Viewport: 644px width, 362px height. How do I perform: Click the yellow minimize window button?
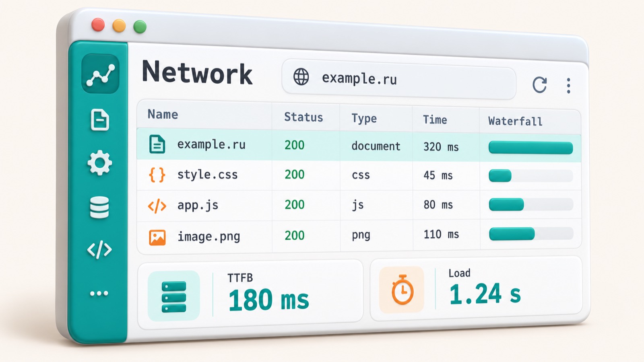click(x=119, y=26)
